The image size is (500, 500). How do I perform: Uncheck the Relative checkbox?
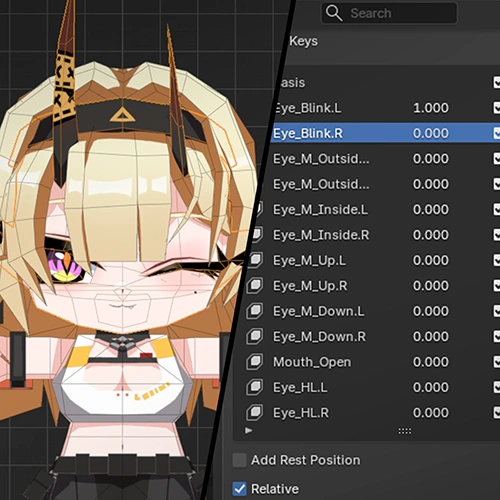(x=239, y=489)
